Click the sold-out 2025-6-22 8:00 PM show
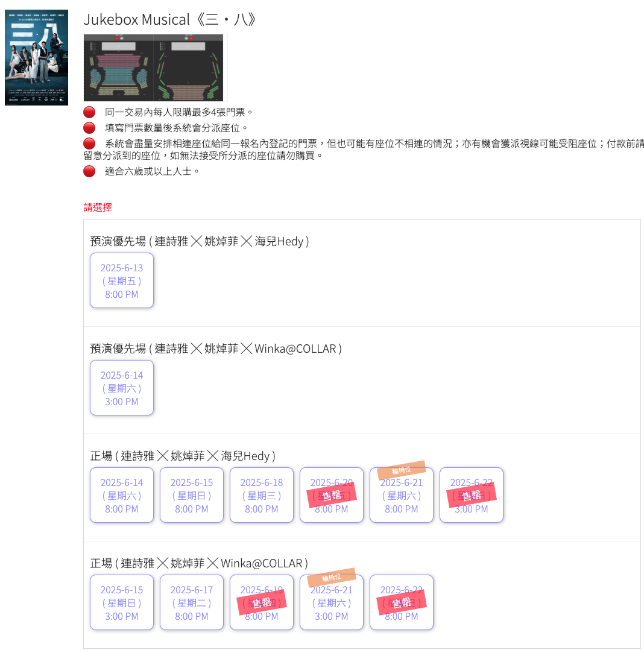The height and width of the screenshot is (653, 644). [x=402, y=603]
